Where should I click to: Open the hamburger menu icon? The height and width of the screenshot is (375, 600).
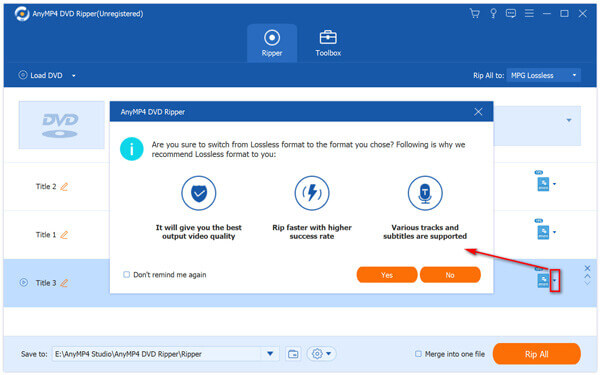coord(529,14)
